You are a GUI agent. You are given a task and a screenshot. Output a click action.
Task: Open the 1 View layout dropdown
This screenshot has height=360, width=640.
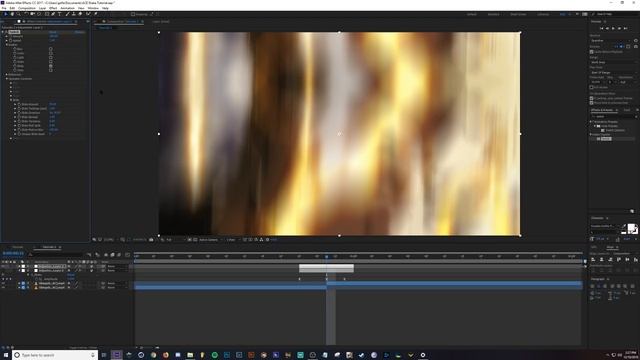[x=232, y=240]
